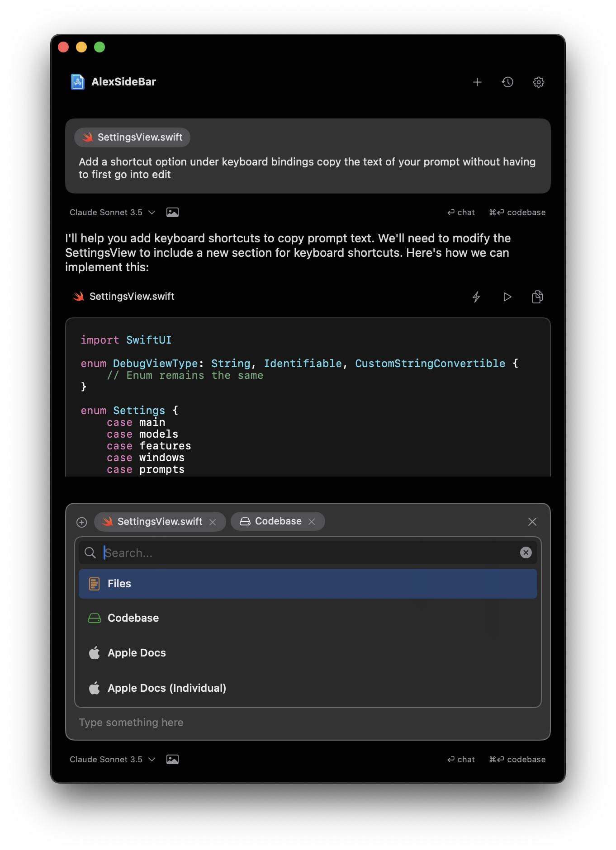Clear search with circled x icon

click(526, 552)
